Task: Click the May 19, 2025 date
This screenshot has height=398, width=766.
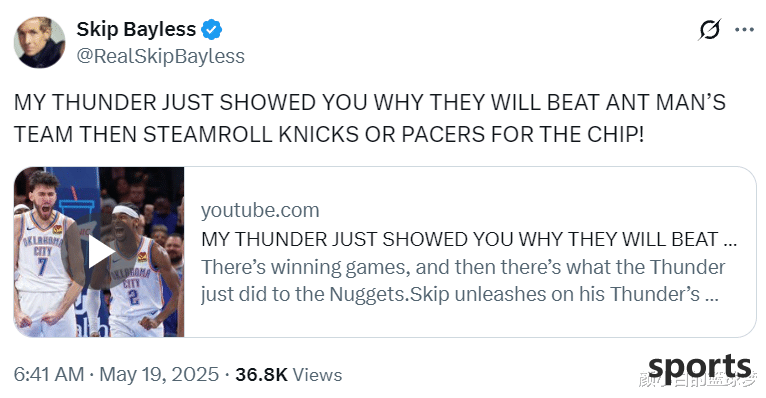Action: [159, 375]
